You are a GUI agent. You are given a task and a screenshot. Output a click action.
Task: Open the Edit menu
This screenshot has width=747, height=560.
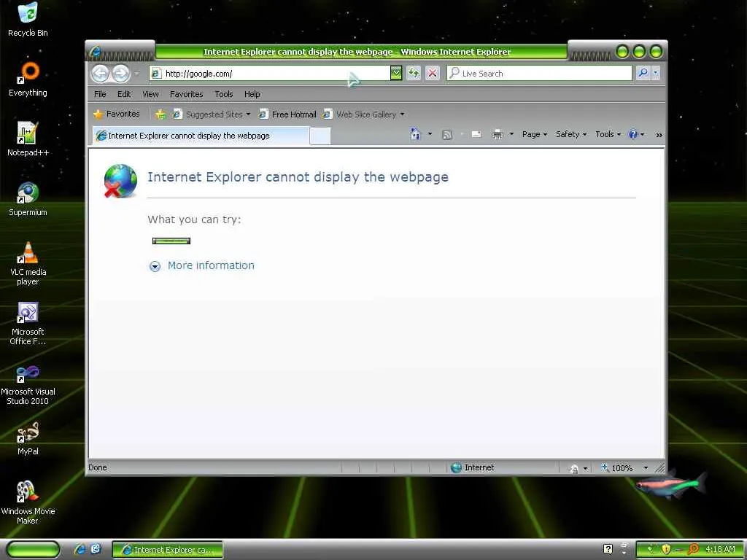pyautogui.click(x=124, y=94)
